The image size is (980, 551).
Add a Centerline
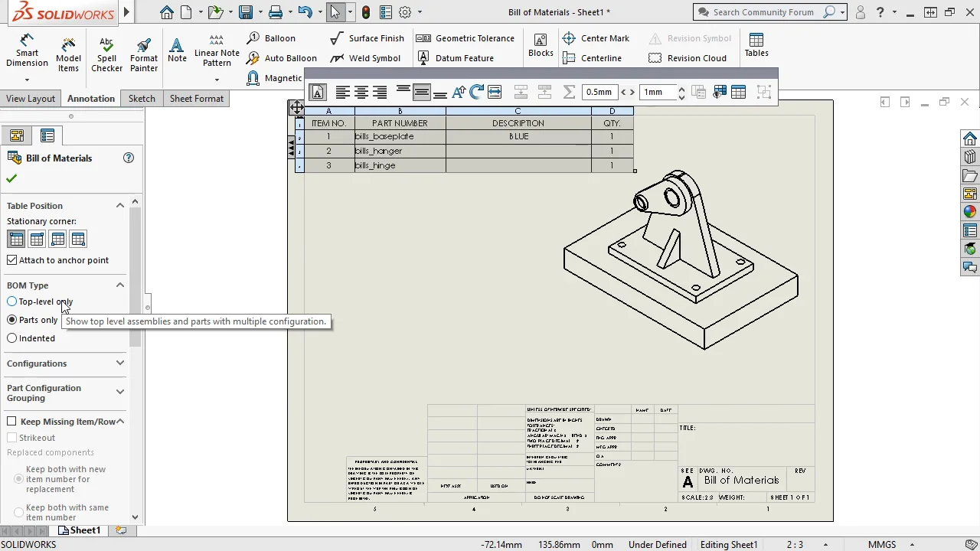pyautogui.click(x=592, y=58)
